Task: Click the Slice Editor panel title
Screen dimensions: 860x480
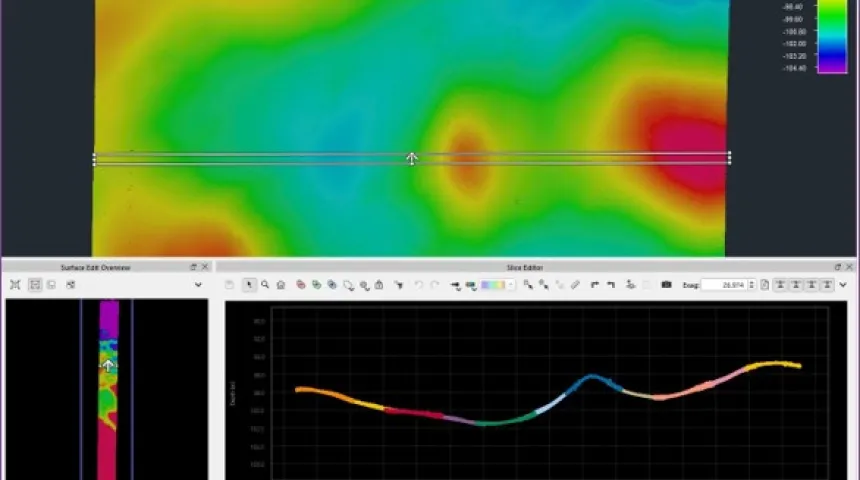Action: tap(525, 268)
